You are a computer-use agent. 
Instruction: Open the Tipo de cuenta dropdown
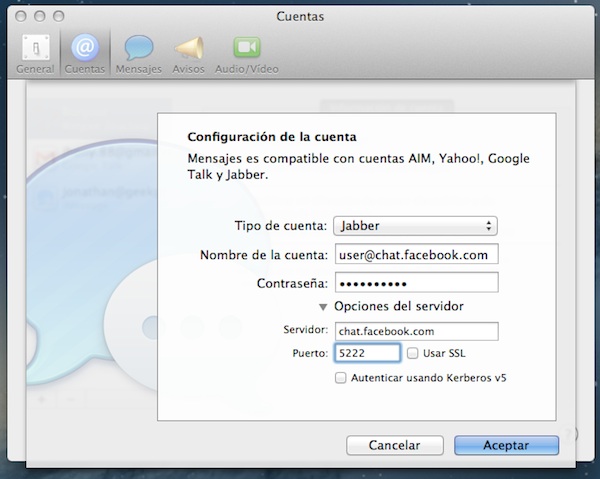[415, 226]
